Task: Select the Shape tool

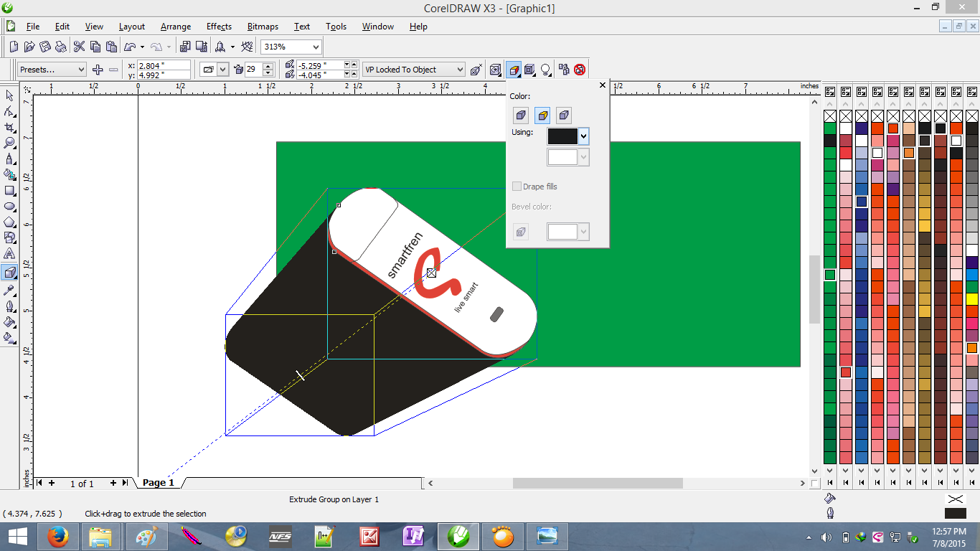Action: (x=9, y=111)
